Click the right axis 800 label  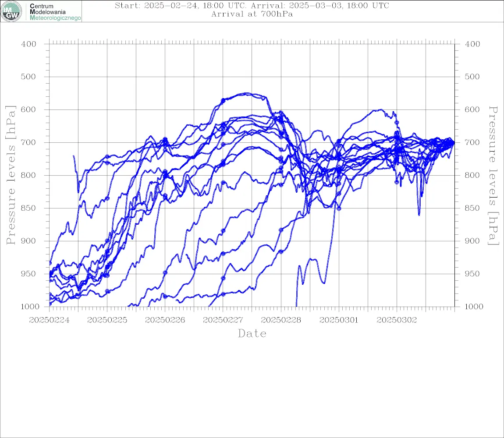pos(472,175)
